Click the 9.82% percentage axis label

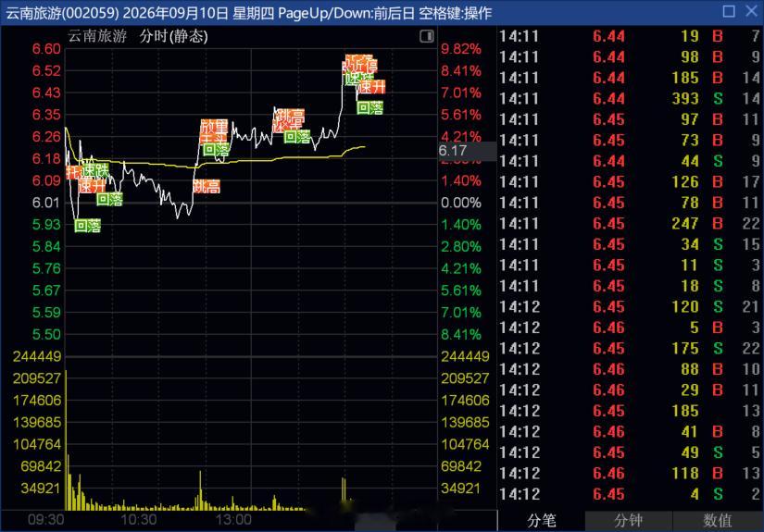click(x=461, y=49)
